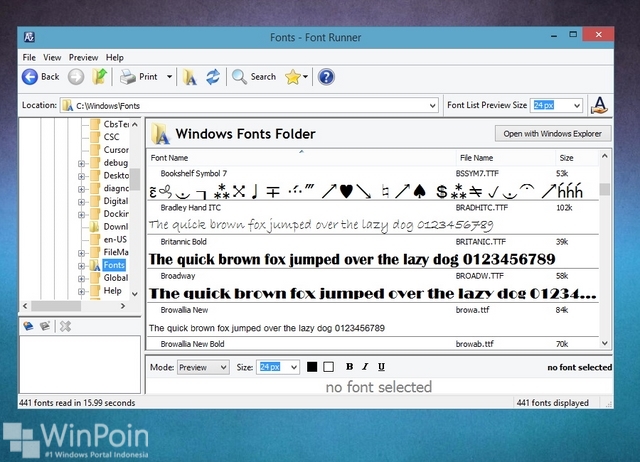The height and width of the screenshot is (462, 640).
Task: Click Open with Windows Explorer button
Action: [x=553, y=133]
